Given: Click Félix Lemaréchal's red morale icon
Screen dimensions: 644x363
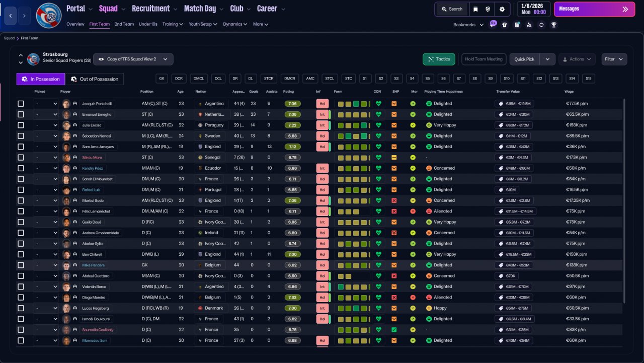Looking at the screenshot, I should (x=413, y=211).
